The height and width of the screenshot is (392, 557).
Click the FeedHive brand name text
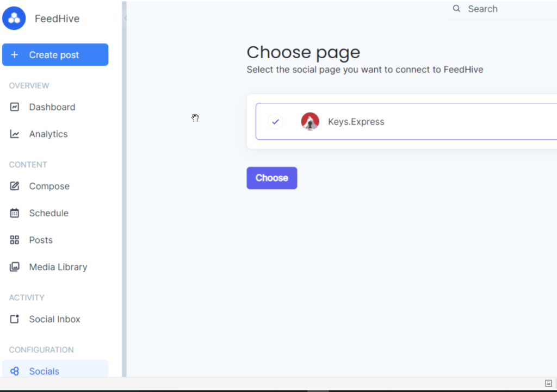[x=57, y=18]
